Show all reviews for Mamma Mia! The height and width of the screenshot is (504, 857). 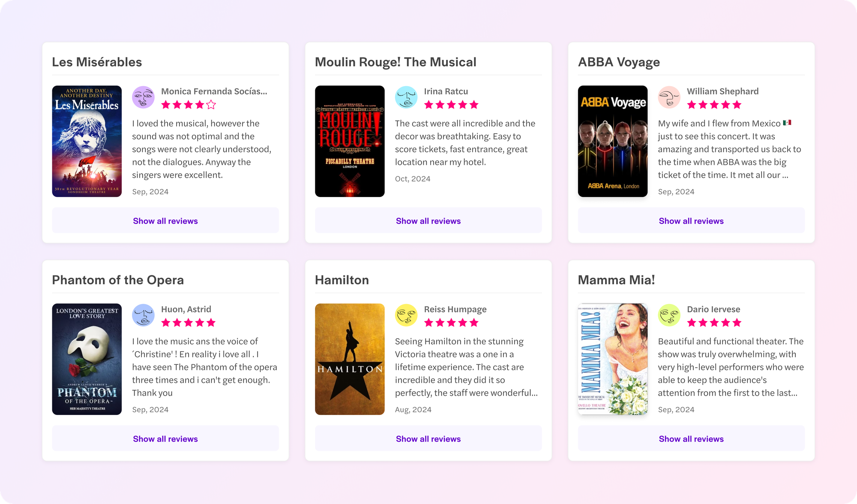coord(691,438)
